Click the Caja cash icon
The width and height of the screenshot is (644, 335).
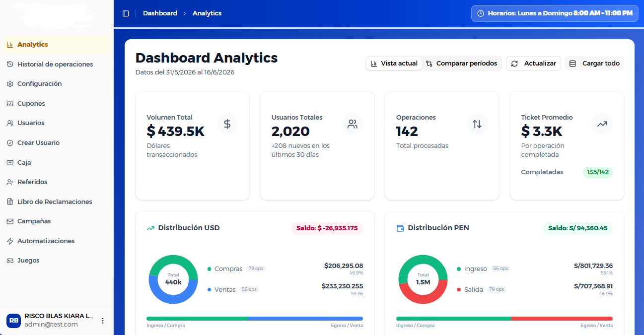pos(10,162)
